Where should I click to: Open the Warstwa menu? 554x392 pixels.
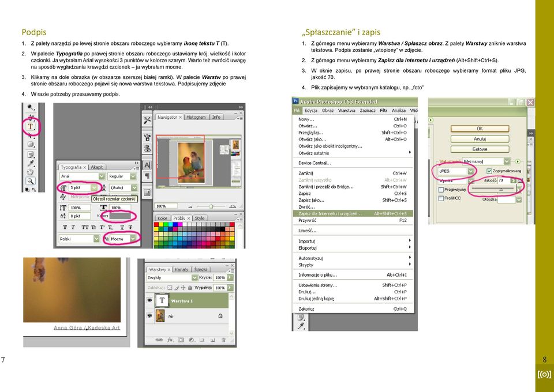click(347, 111)
